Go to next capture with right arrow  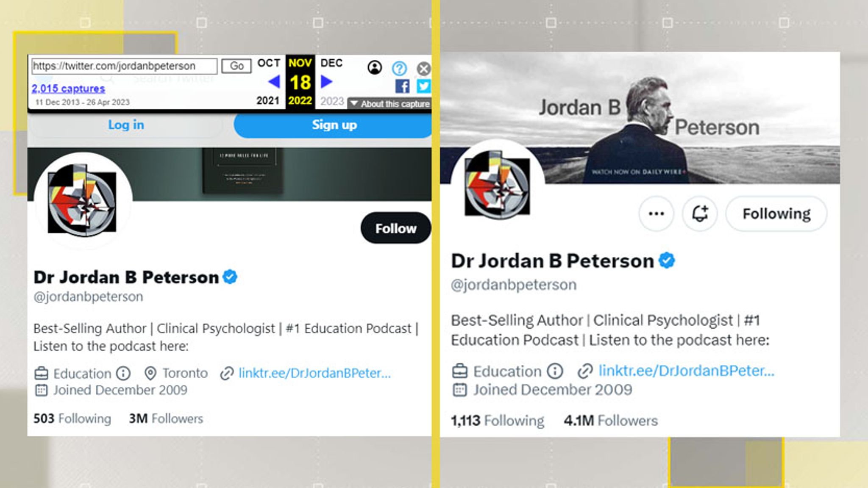326,81
